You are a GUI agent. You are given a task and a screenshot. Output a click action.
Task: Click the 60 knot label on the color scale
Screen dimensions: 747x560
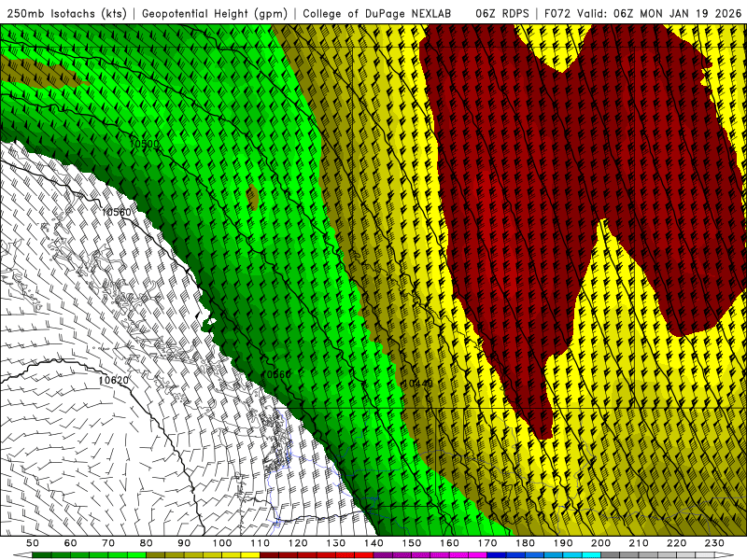pyautogui.click(x=70, y=543)
